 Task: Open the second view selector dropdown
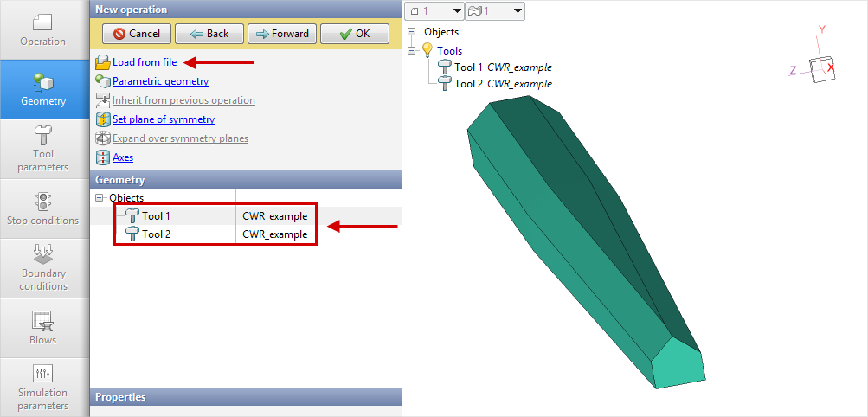495,10
